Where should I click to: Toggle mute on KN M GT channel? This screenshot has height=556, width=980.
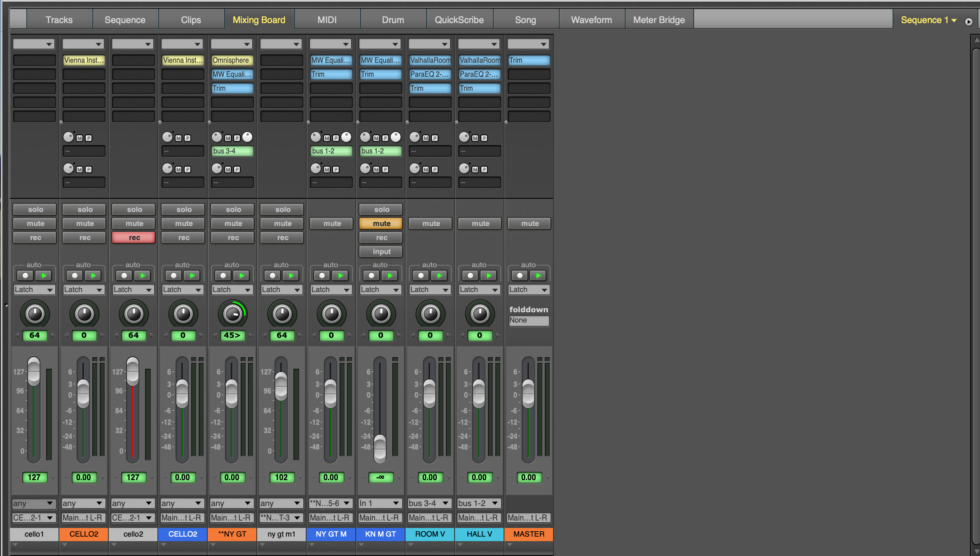coord(380,223)
